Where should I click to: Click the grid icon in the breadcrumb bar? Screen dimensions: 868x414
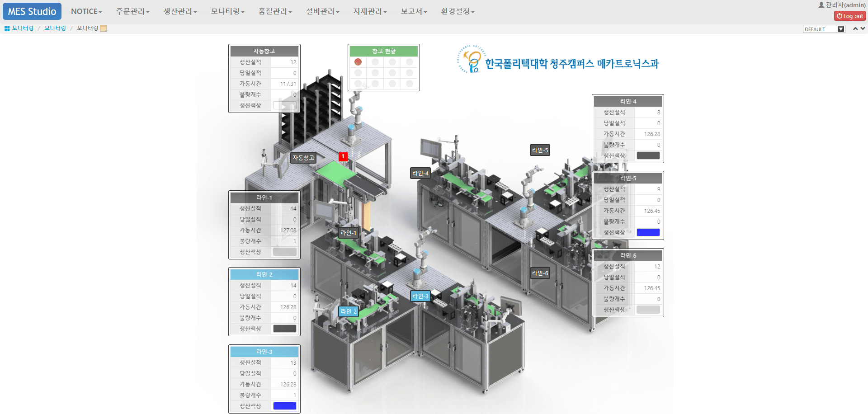click(6, 28)
